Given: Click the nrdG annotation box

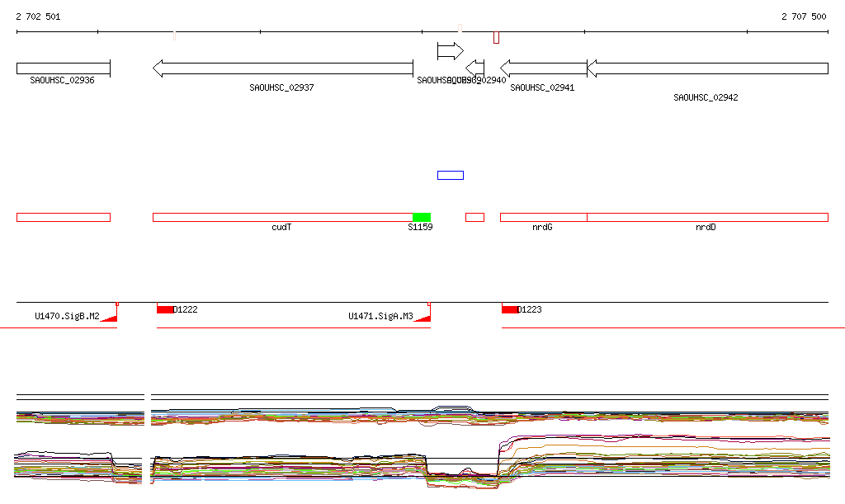Looking at the screenshot, I should click(543, 217).
